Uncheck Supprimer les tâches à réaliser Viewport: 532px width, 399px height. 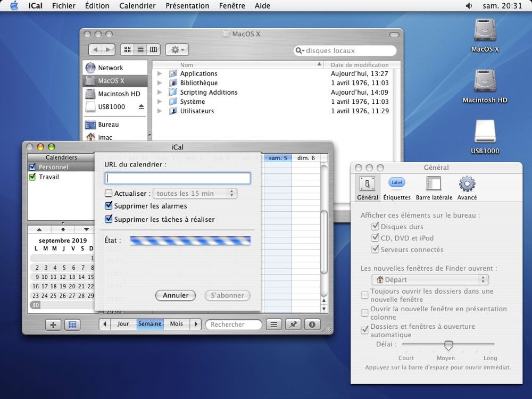click(109, 219)
